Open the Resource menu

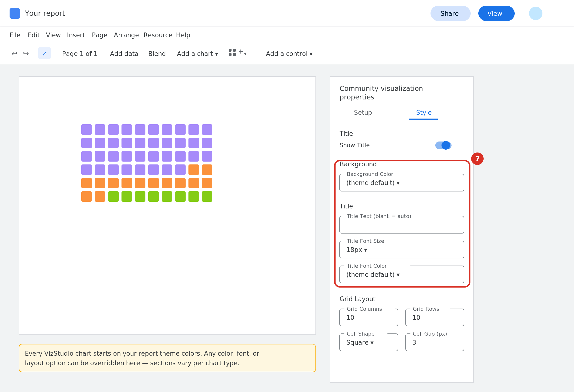[x=158, y=35]
